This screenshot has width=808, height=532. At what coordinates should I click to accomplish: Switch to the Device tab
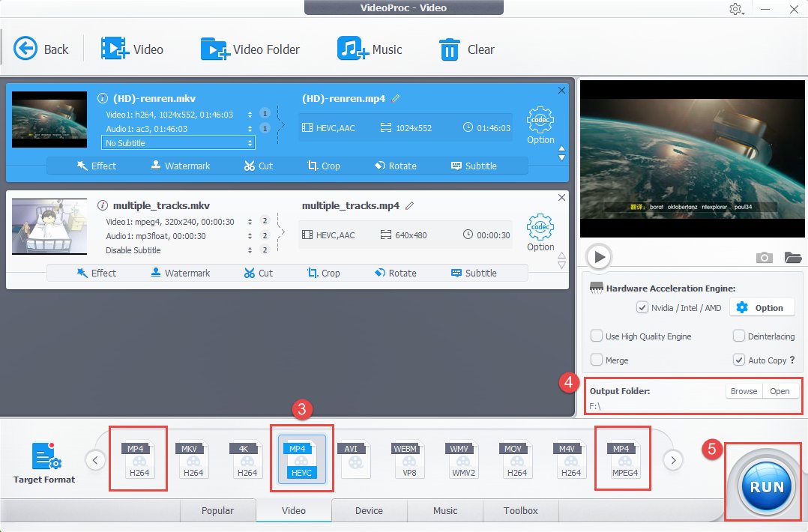(369, 510)
